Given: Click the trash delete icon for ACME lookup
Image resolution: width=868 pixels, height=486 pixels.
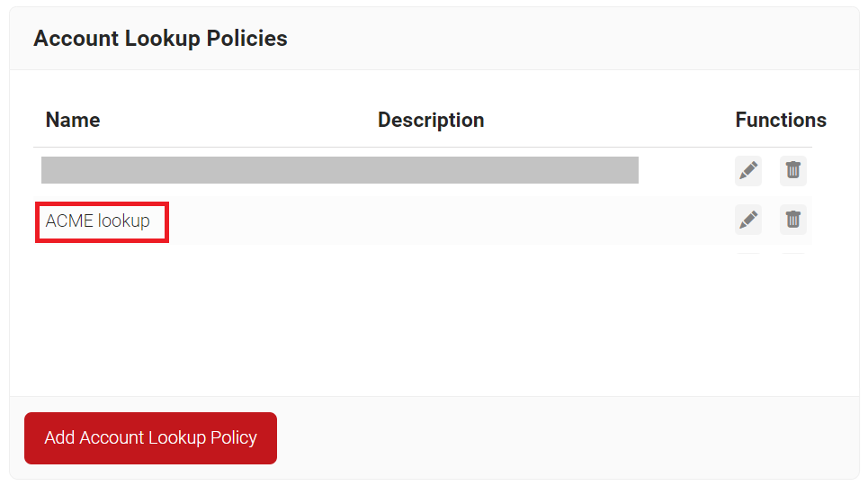Looking at the screenshot, I should click(792, 220).
